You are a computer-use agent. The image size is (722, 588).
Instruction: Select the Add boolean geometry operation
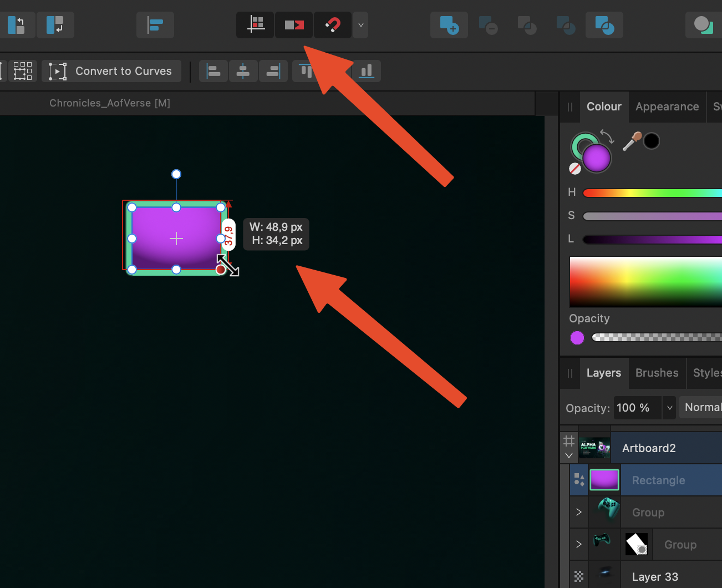pos(449,25)
